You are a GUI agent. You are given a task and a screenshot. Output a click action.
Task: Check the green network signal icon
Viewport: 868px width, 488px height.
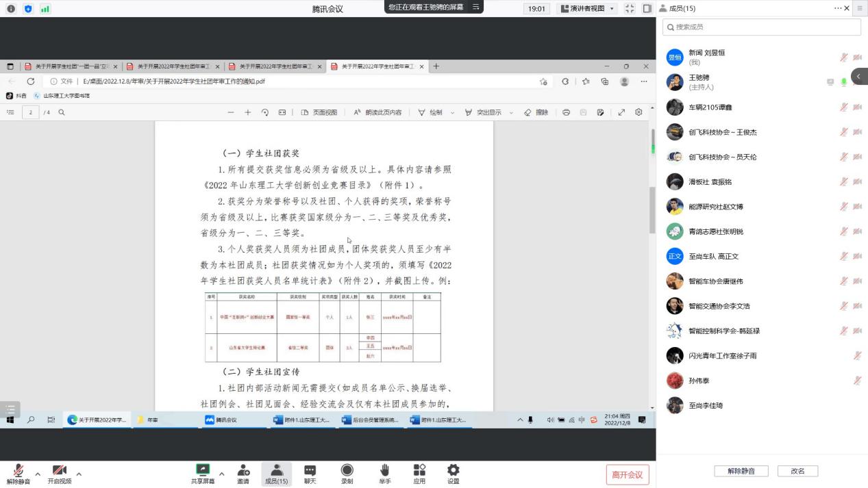pyautogui.click(x=45, y=9)
